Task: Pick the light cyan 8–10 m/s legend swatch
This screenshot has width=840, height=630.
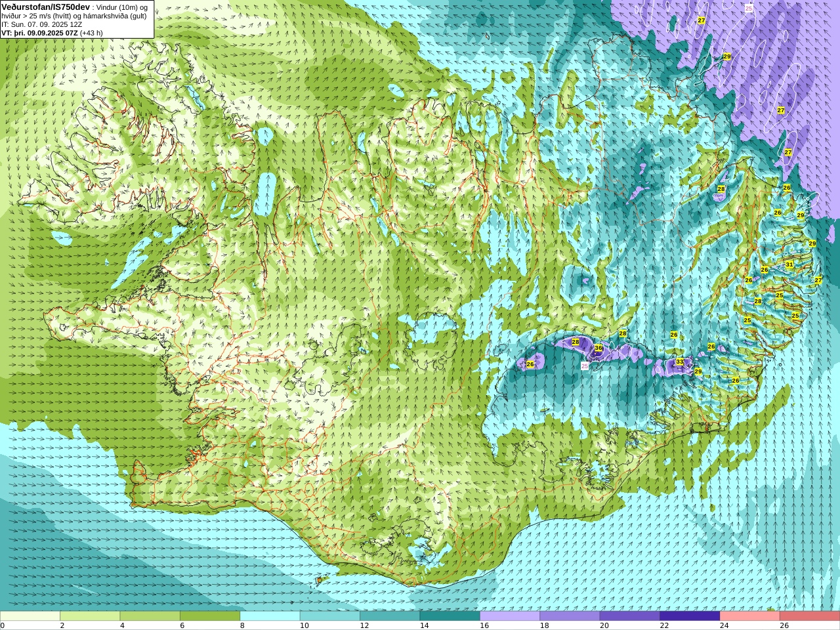Action: click(270, 616)
